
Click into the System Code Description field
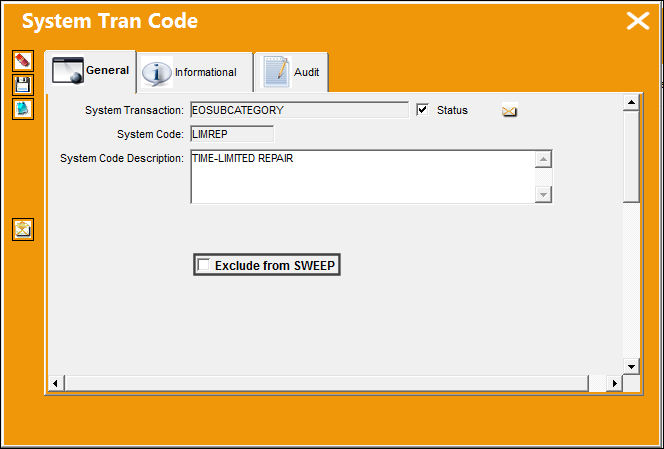click(363, 177)
